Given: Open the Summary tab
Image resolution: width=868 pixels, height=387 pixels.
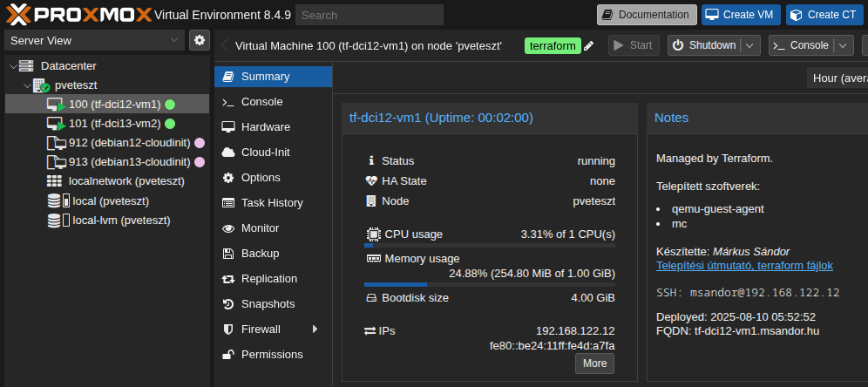Looking at the screenshot, I should (274, 77).
